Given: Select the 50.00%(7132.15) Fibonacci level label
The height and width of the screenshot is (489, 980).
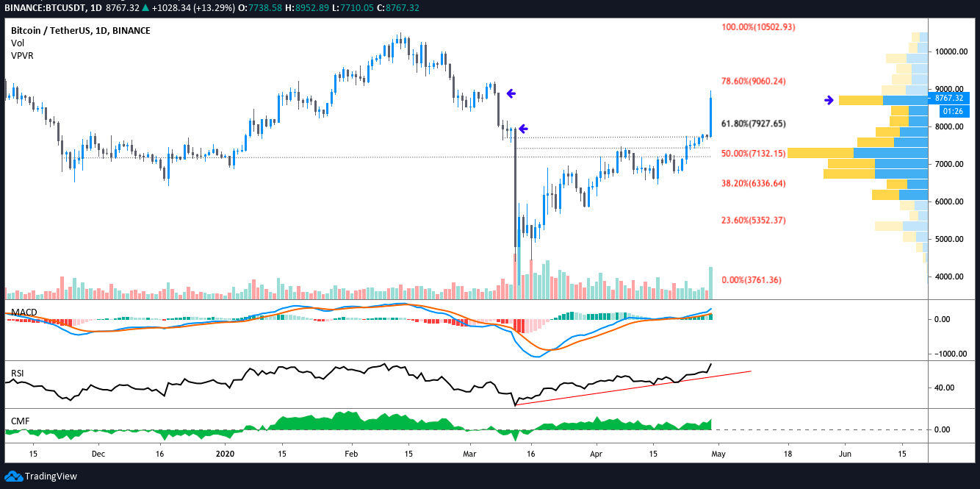Looking at the screenshot, I should coord(754,154).
